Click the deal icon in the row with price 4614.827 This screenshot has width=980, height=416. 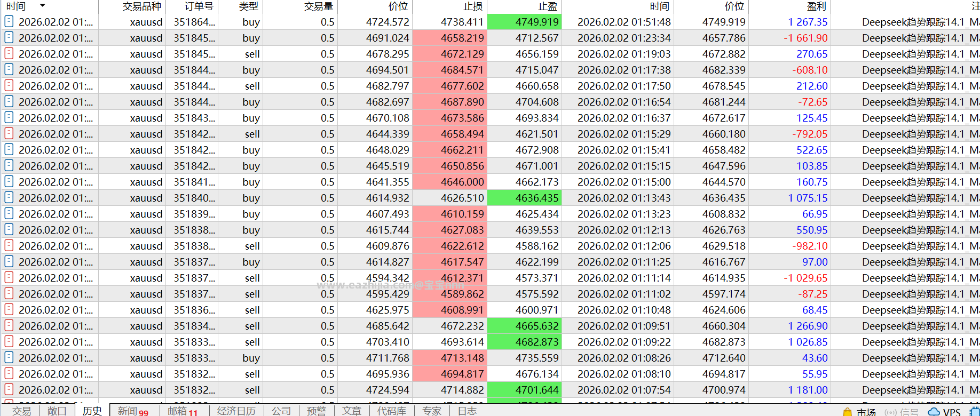[9, 261]
